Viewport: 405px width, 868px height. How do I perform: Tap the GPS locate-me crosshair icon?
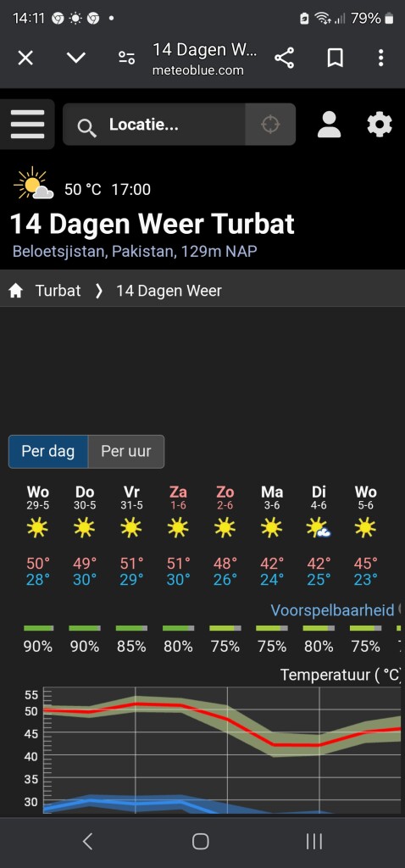pyautogui.click(x=270, y=125)
